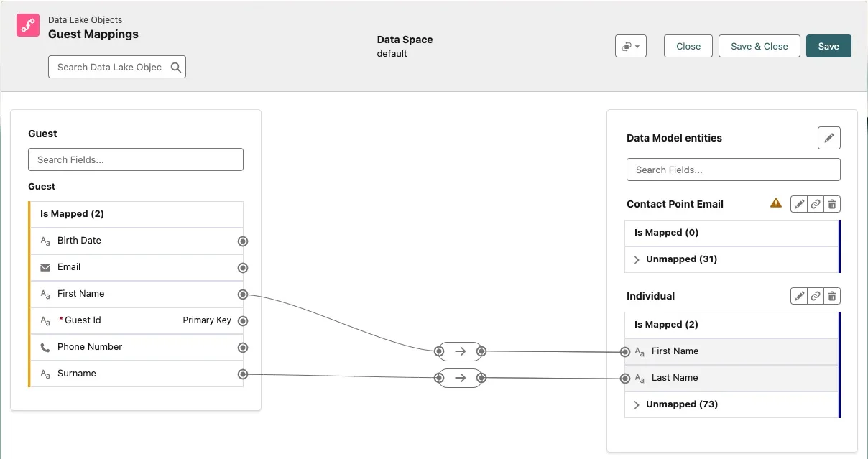The width and height of the screenshot is (868, 459).
Task: Delete the Individual entity
Action: pos(831,296)
